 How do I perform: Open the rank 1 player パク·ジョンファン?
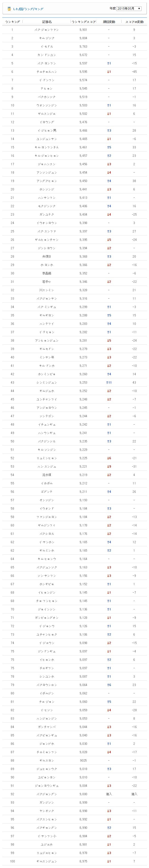[47, 30]
